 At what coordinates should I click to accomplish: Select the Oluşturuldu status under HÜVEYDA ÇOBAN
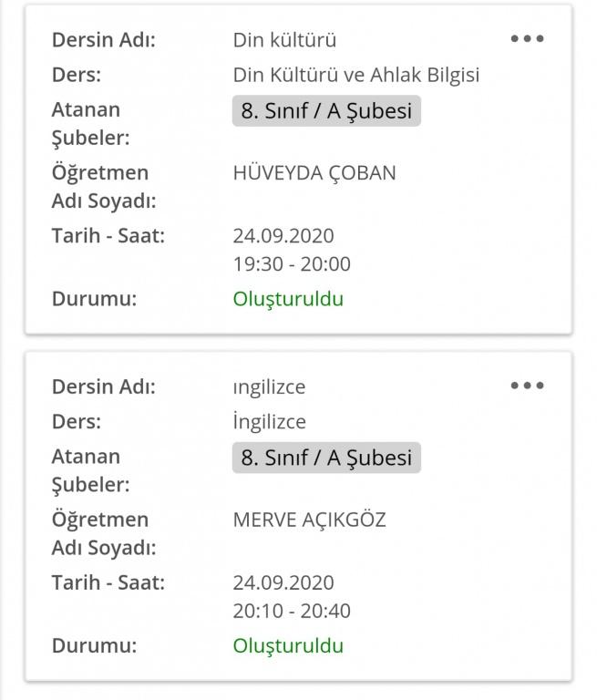[x=288, y=299]
